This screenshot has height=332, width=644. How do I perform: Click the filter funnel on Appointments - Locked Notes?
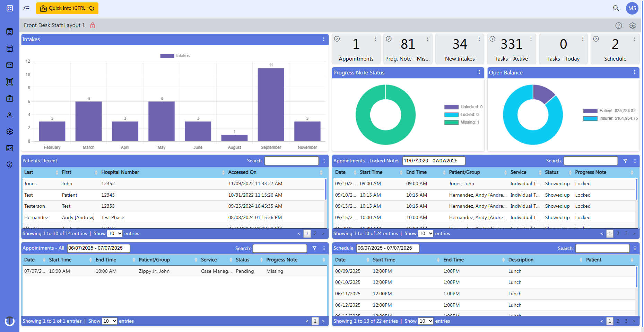coord(626,161)
